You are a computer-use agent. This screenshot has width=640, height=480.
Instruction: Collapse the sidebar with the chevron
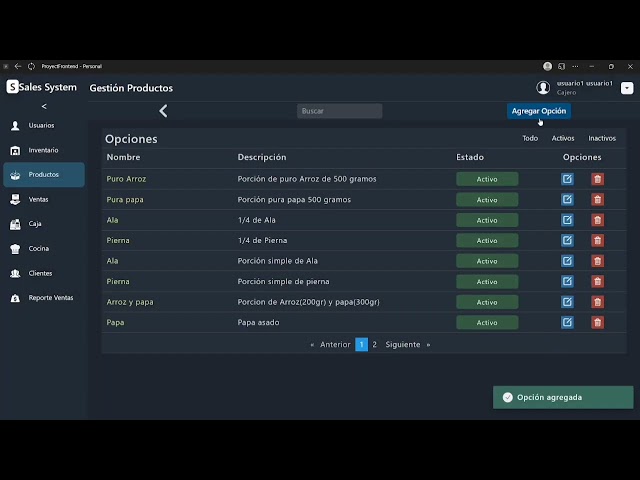tap(44, 107)
